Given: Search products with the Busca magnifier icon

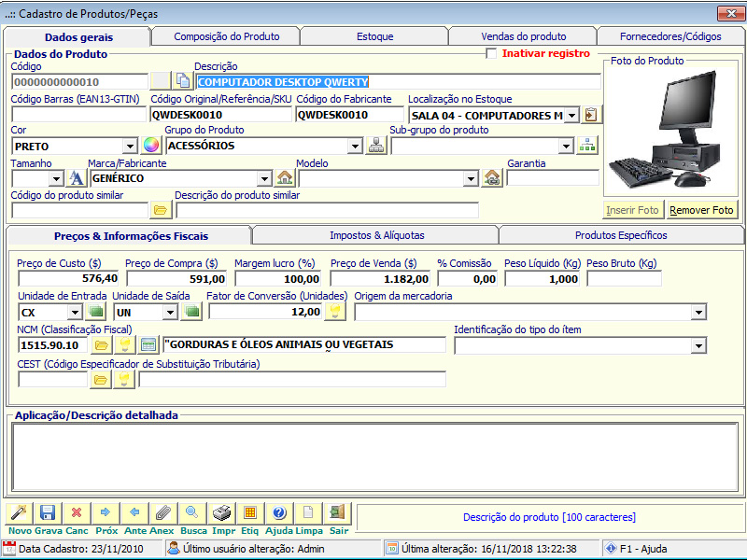Looking at the screenshot, I should click(x=192, y=512).
